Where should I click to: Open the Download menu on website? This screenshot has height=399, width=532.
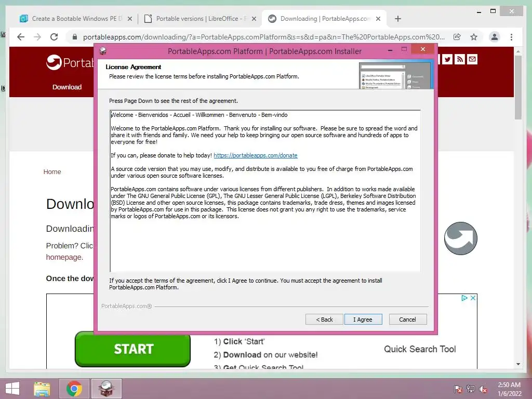point(67,87)
